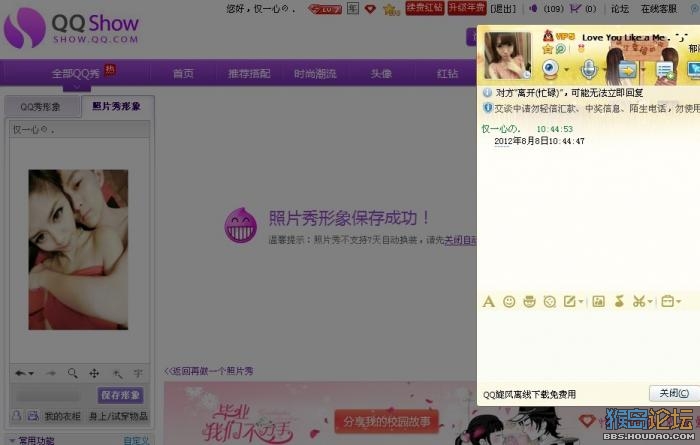Open the 头像 navigation item
Viewport: 700px width, 445px height.
click(381, 74)
